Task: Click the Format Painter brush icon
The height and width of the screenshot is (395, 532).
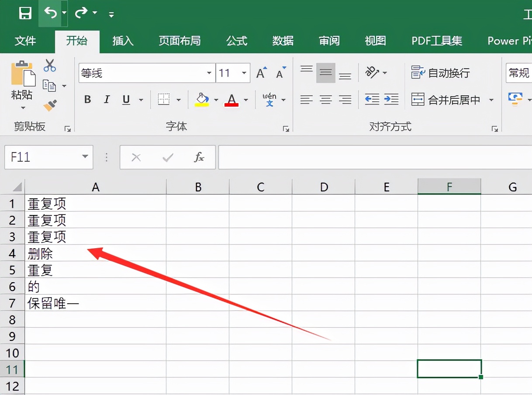Action: click(50, 105)
